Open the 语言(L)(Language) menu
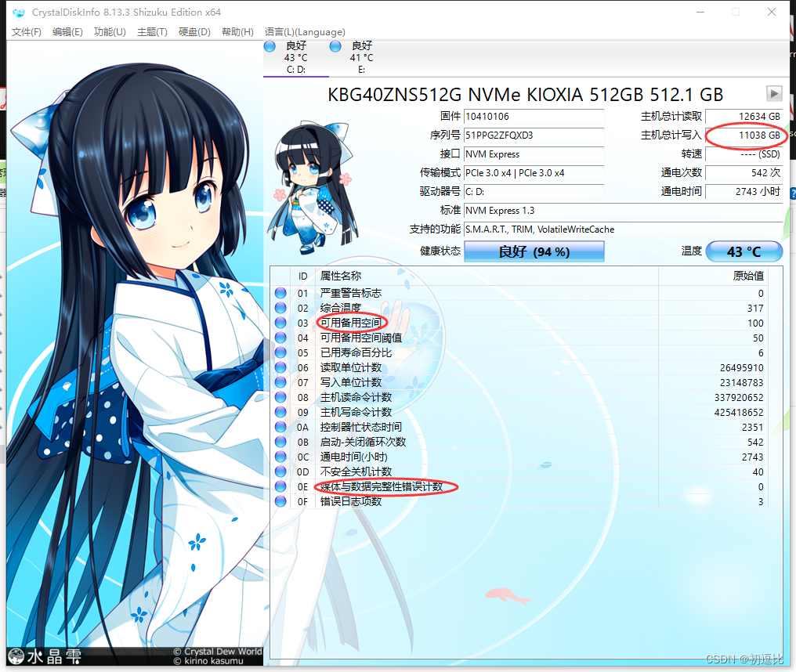 (x=305, y=32)
